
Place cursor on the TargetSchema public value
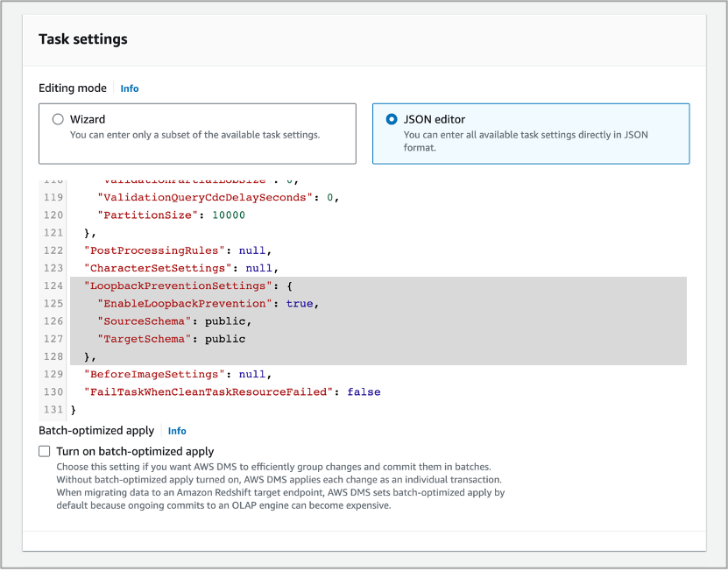coord(225,338)
